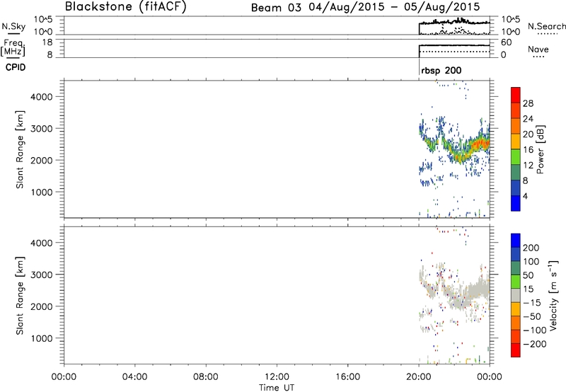The image size is (566, 392).
Task: Click the red top segment of power colorbar
Action: pyautogui.click(x=516, y=95)
